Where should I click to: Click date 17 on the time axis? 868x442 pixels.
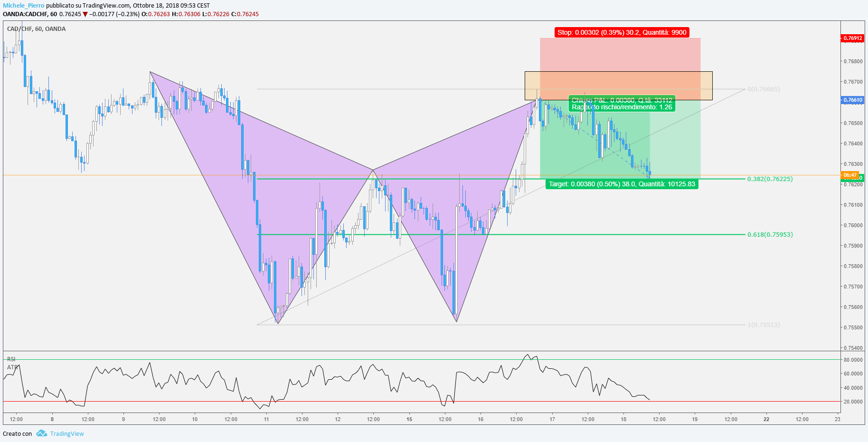pos(552,419)
